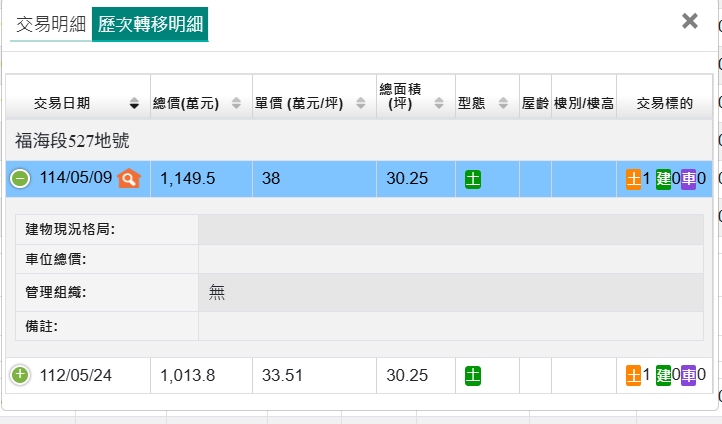Expand the 112/05/24 transaction row
The height and width of the screenshot is (424, 722).
tap(20, 375)
